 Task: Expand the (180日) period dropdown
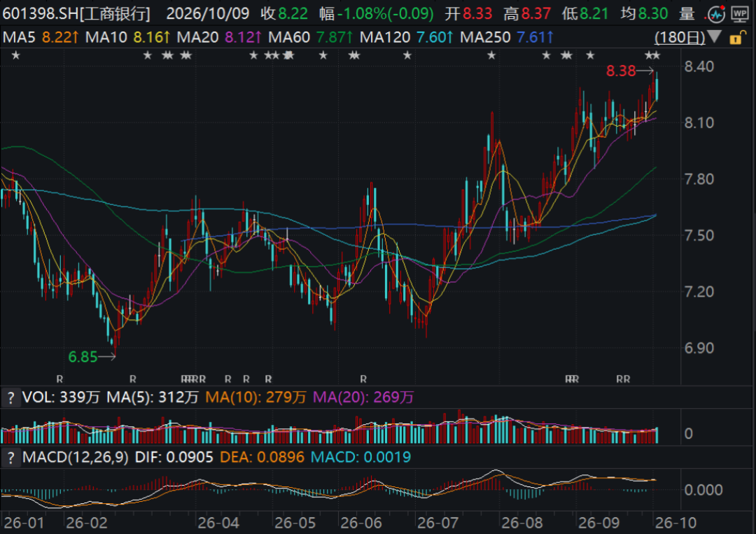click(x=688, y=37)
